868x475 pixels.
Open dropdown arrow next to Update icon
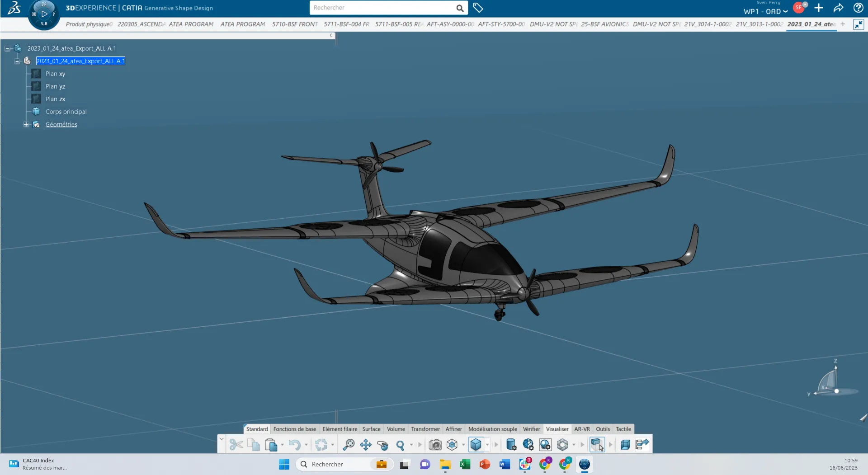click(x=333, y=445)
